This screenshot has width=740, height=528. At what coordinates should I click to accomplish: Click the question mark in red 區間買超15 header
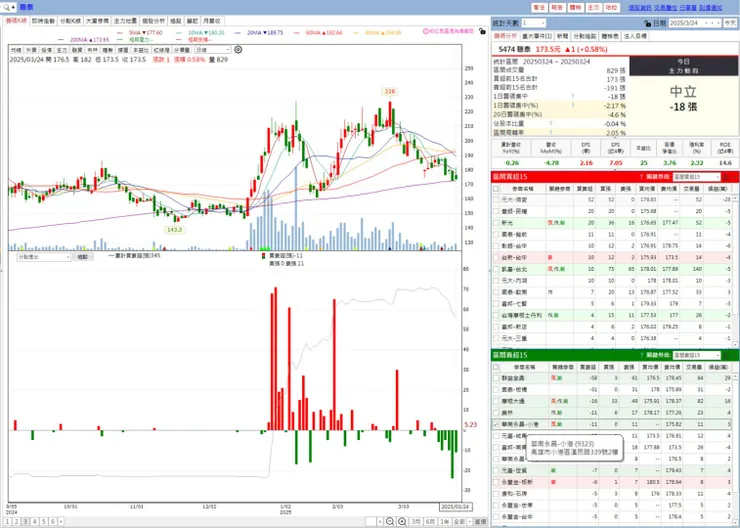[641, 177]
